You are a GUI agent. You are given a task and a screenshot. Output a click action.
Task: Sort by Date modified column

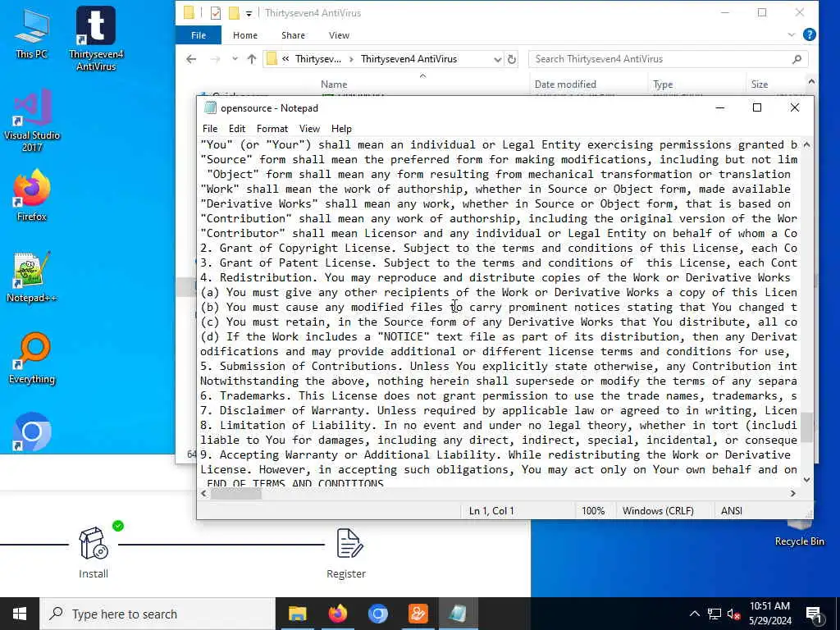tap(565, 84)
